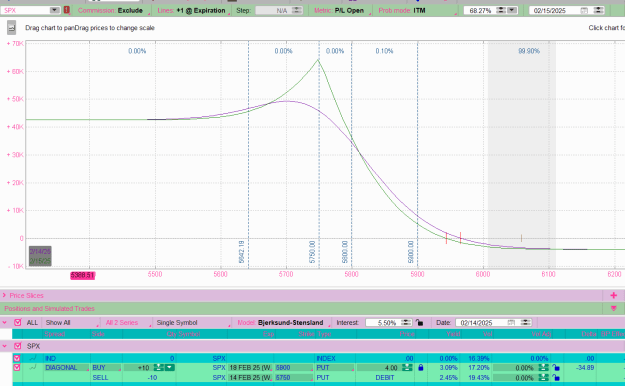Click chart icon on the IND row

click(33, 358)
